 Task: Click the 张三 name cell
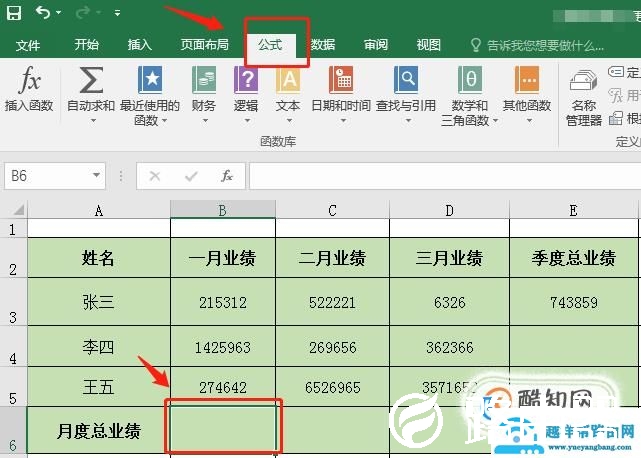point(99,302)
